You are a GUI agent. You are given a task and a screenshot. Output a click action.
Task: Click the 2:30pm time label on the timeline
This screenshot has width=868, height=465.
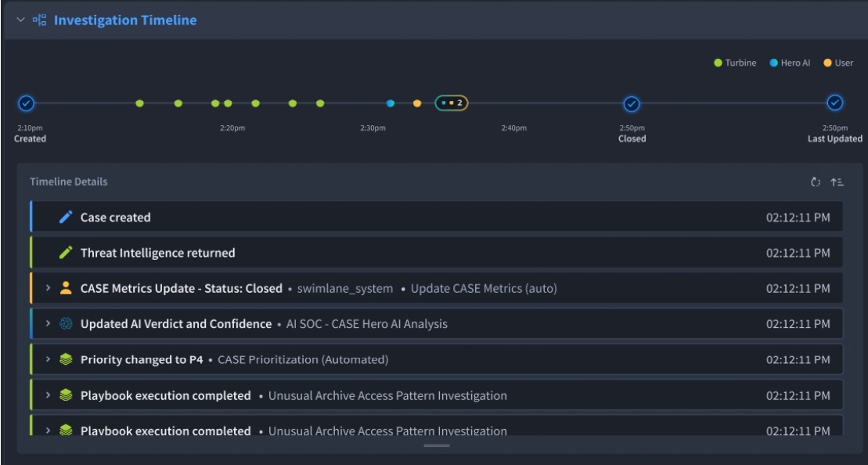(373, 128)
